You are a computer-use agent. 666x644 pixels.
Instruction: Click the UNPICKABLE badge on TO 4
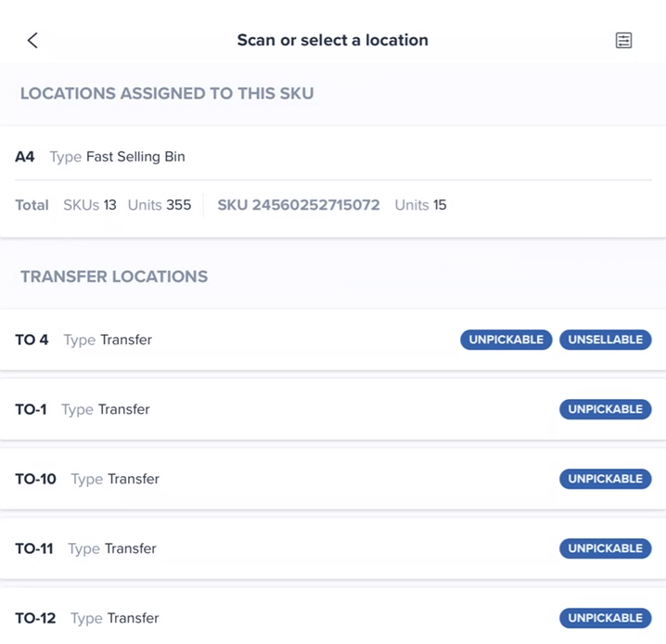pos(506,340)
